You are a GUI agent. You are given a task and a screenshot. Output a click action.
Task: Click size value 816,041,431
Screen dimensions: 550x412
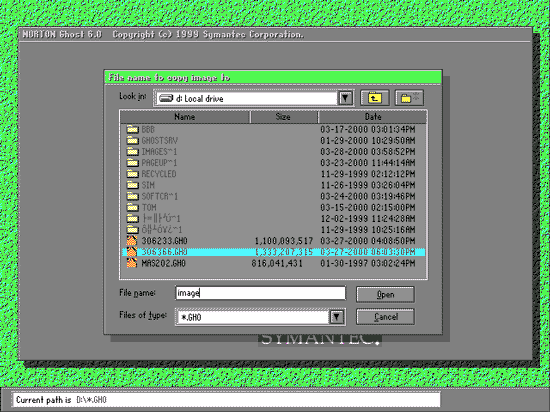tap(277, 263)
